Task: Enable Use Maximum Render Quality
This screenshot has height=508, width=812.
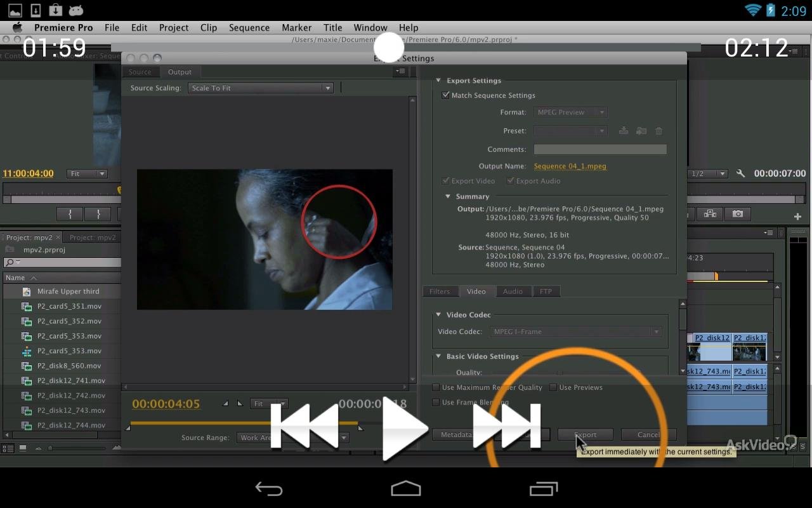Action: click(436, 387)
